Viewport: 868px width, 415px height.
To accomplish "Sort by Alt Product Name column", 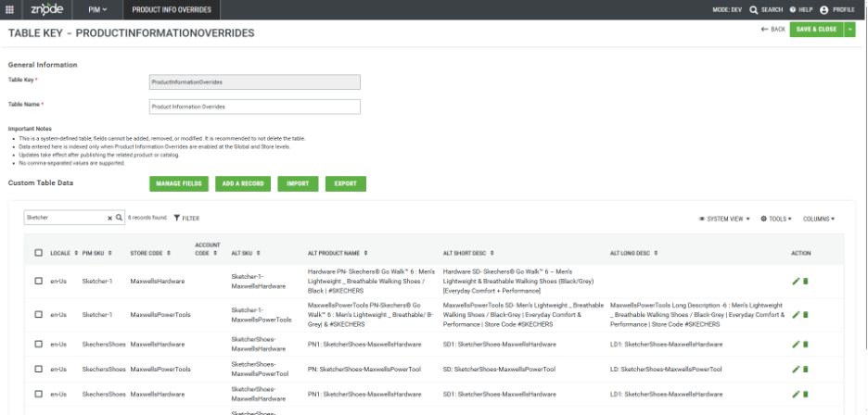I will click(x=365, y=253).
